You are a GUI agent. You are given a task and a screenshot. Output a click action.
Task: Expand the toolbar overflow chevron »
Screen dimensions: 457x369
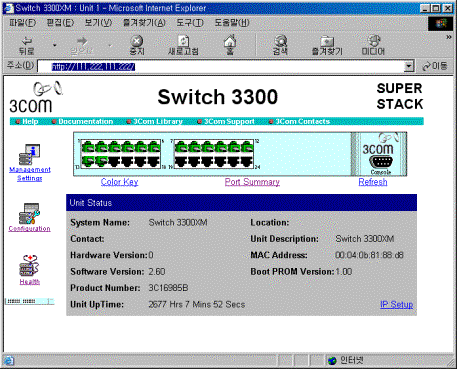click(x=449, y=37)
